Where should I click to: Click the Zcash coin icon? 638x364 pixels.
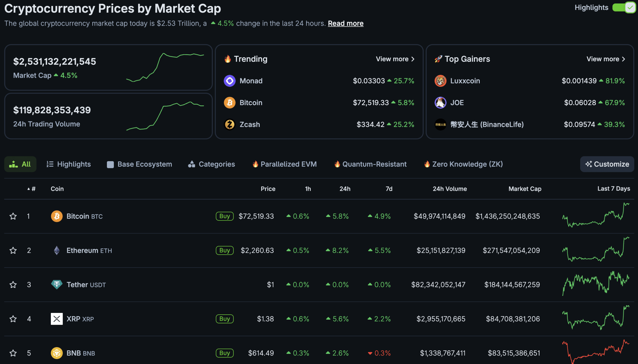pos(230,124)
